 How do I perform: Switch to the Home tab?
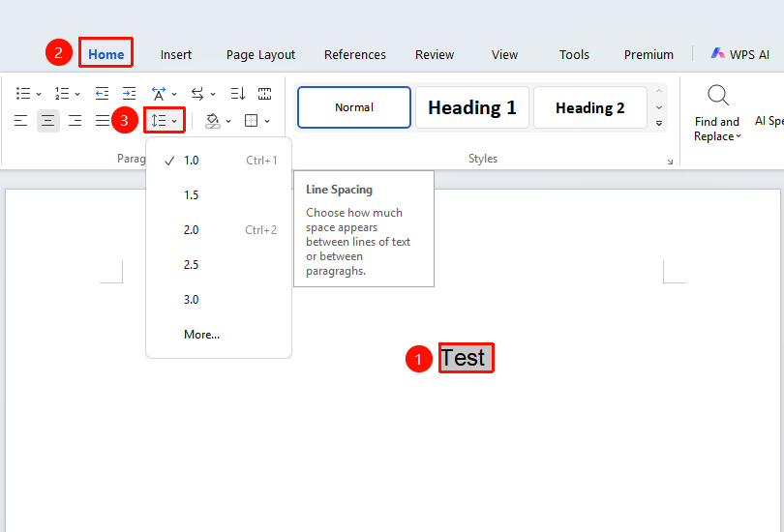[106, 54]
